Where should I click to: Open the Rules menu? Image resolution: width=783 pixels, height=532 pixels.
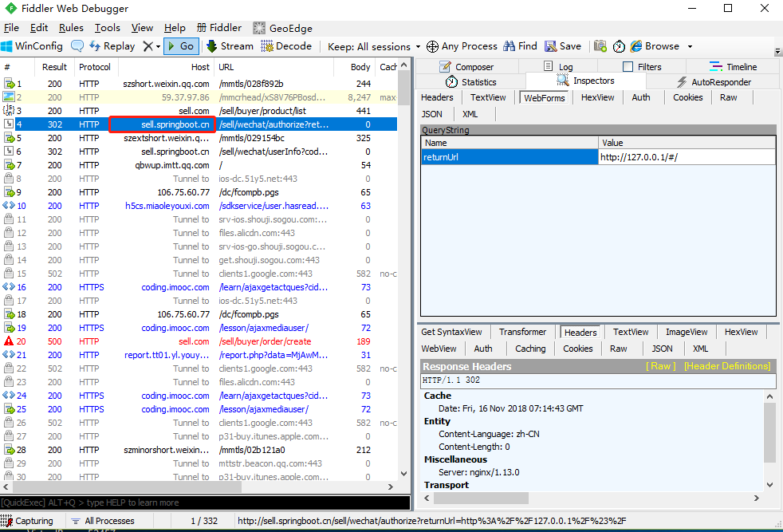point(71,28)
